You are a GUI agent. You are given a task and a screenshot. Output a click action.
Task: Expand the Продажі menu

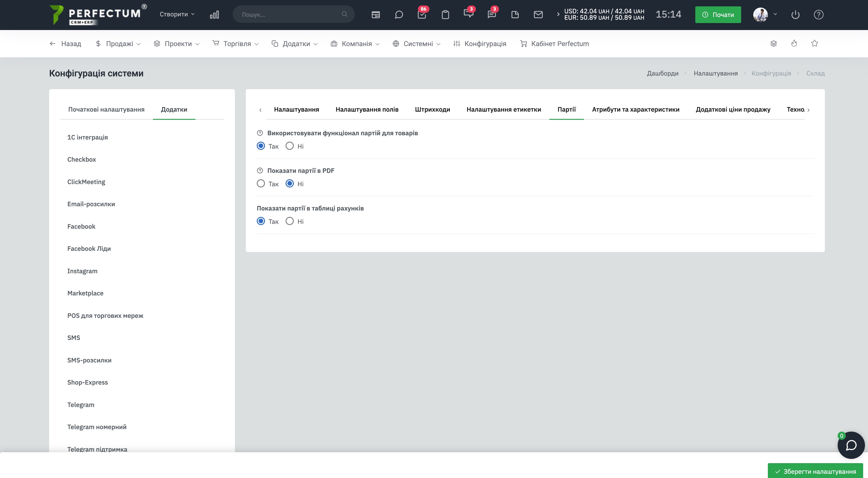[x=118, y=44]
